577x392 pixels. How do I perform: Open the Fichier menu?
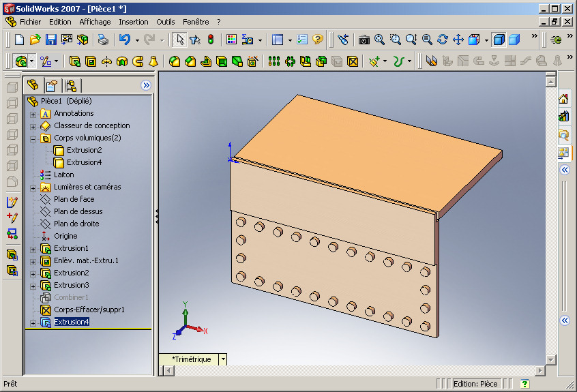point(30,22)
